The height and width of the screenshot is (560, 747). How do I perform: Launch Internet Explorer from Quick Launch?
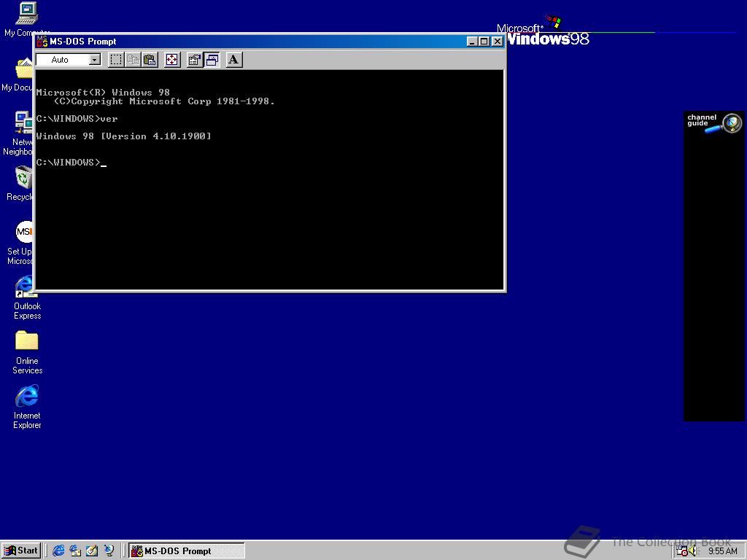pos(58,551)
